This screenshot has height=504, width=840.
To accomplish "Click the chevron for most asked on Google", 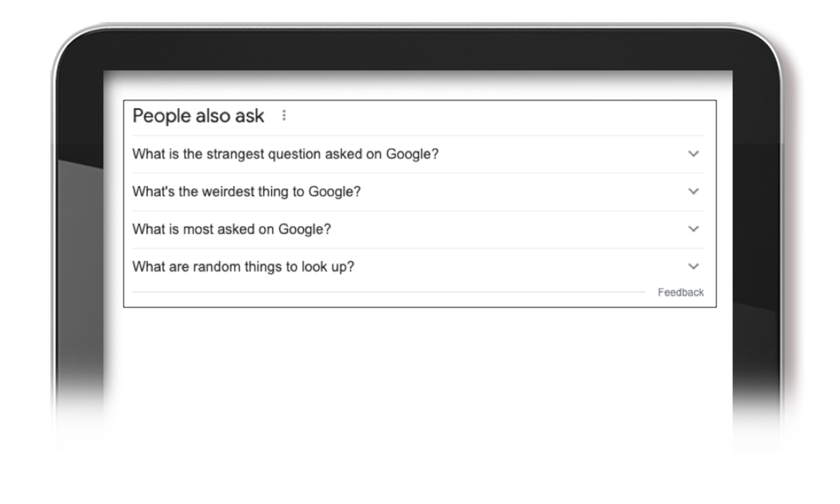I will [693, 229].
